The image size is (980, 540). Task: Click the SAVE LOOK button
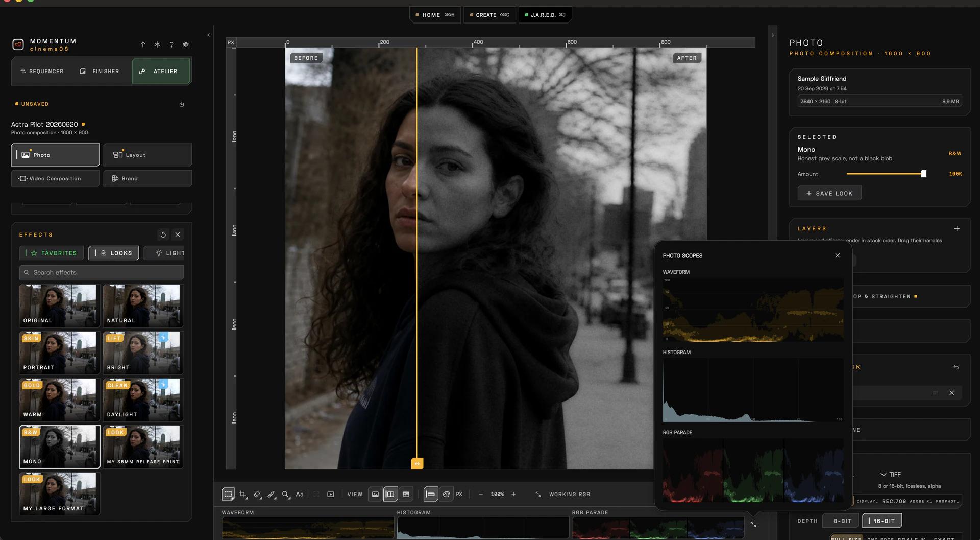tap(829, 193)
